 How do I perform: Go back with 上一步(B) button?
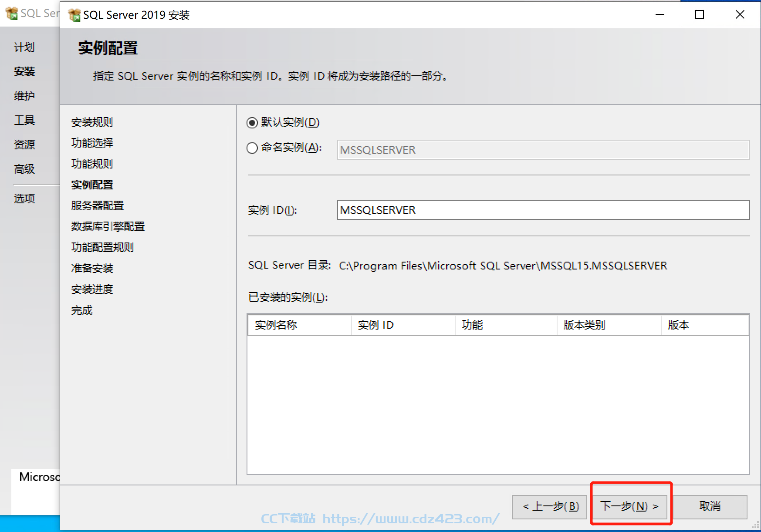coord(550,506)
